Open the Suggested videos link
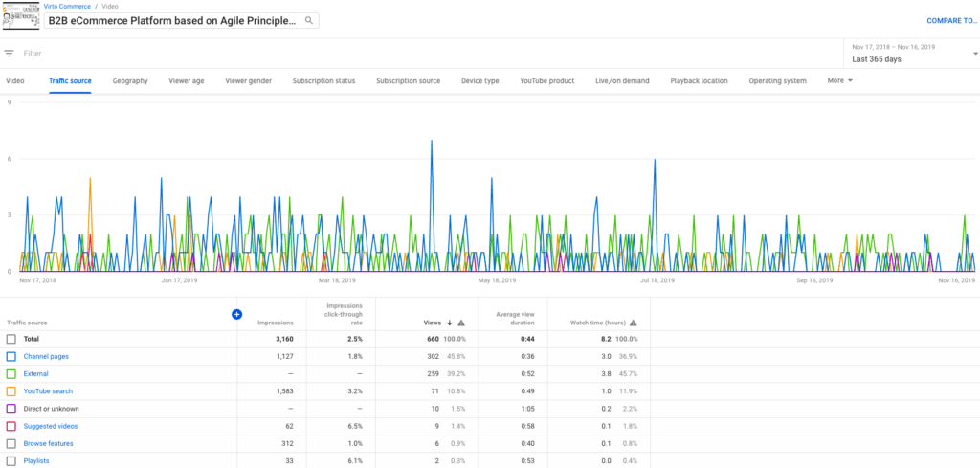980x468 pixels. pyautogui.click(x=51, y=427)
